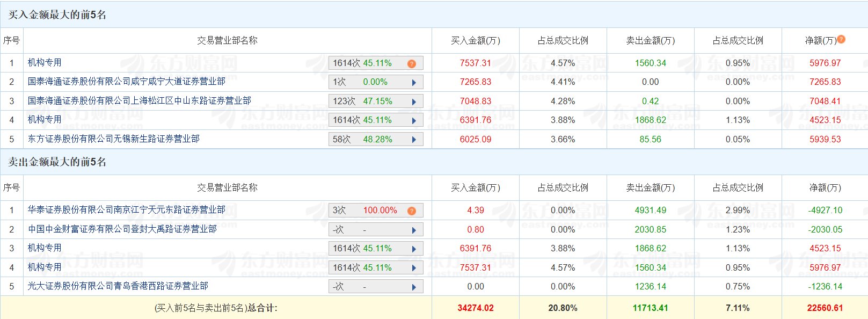Expand details arrow for 光大证券 青岛香港西路 row

point(414,287)
